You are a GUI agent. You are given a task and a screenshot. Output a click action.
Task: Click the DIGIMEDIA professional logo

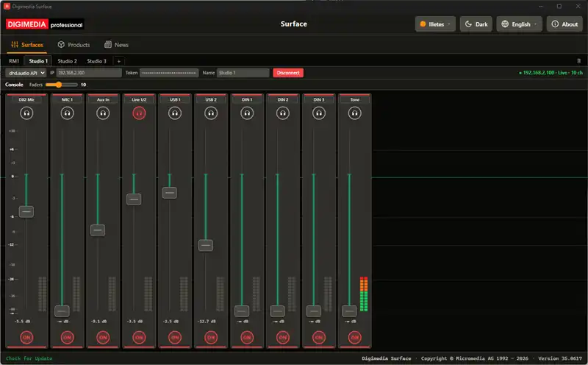point(45,24)
